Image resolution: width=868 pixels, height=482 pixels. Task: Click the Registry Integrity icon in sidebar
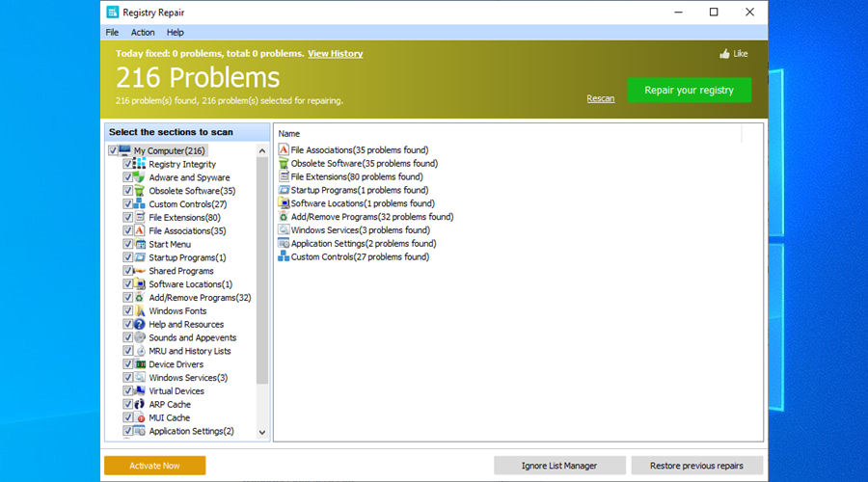(x=140, y=164)
